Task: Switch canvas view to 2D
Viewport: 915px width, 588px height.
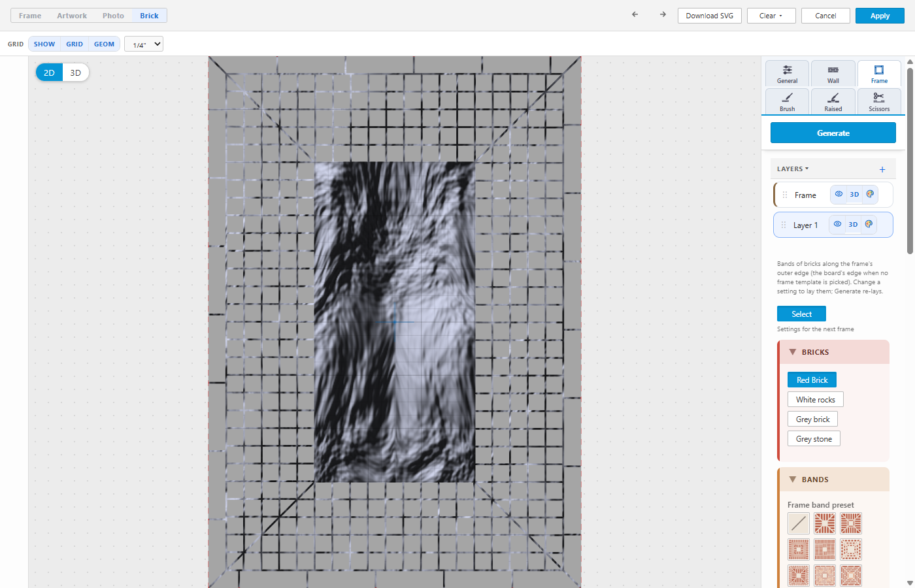Action: coord(49,73)
